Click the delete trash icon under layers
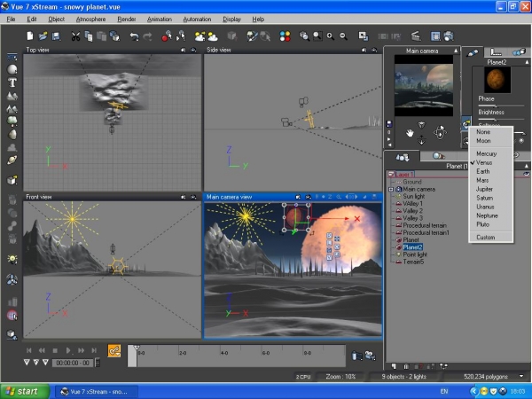Screen dimensions: 532x399 tap(406, 366)
